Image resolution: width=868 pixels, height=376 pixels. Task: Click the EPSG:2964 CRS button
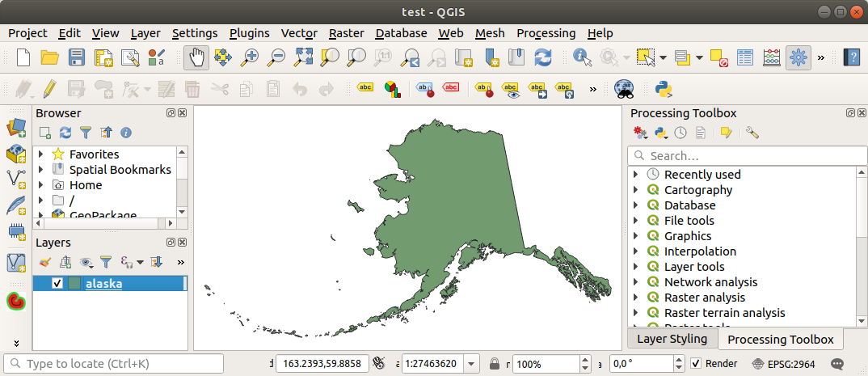point(779,364)
